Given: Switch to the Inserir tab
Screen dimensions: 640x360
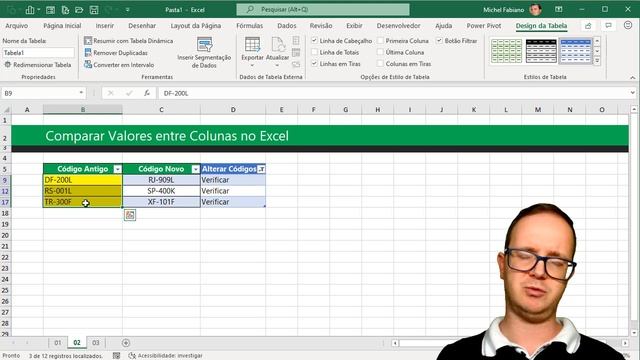Looking at the screenshot, I should click(x=104, y=25).
